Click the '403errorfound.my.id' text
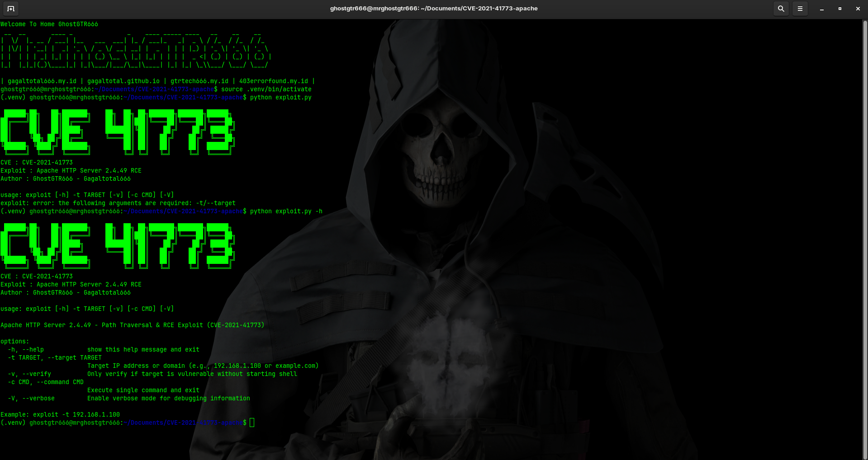The image size is (868, 460). click(x=274, y=81)
